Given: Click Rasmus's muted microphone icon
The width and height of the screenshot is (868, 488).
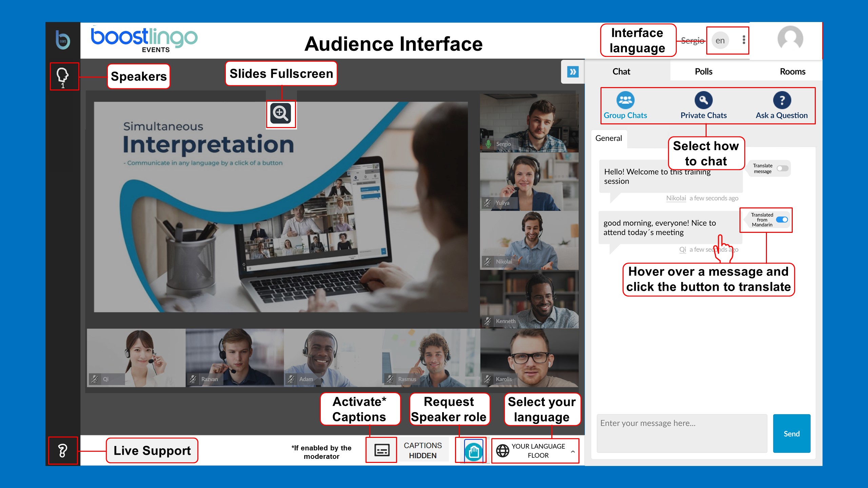Looking at the screenshot, I should (390, 379).
